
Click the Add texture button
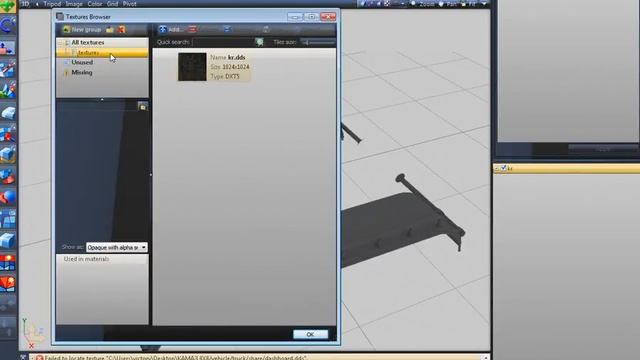pyautogui.click(x=170, y=29)
